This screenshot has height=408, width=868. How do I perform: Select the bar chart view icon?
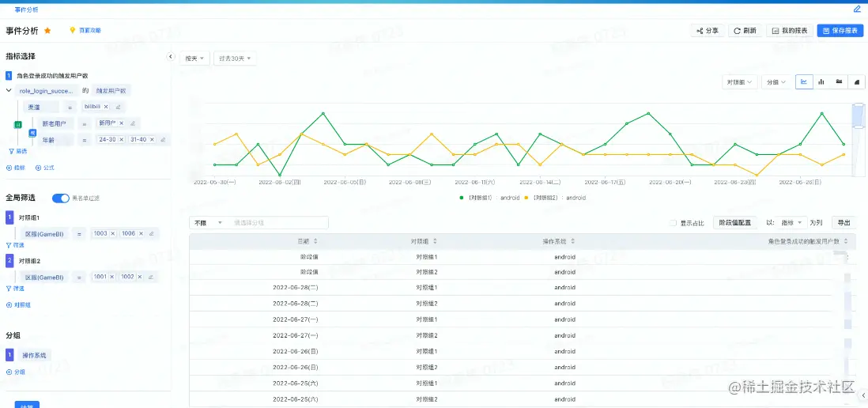coord(821,82)
